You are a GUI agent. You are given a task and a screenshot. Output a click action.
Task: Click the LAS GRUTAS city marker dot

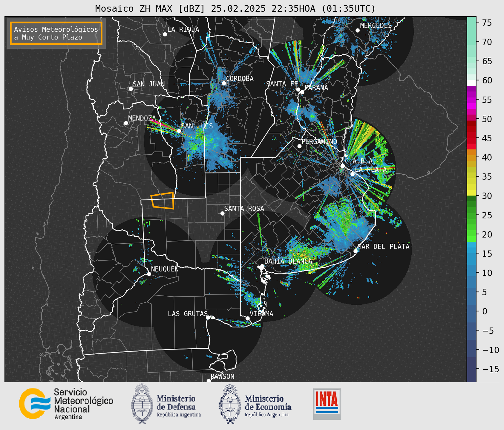point(208,318)
